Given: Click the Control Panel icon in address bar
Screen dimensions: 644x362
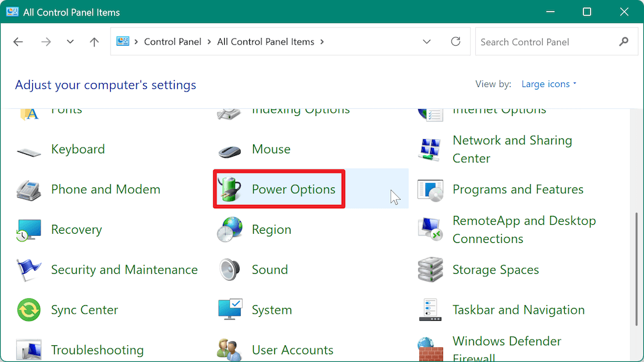Looking at the screenshot, I should point(123,41).
